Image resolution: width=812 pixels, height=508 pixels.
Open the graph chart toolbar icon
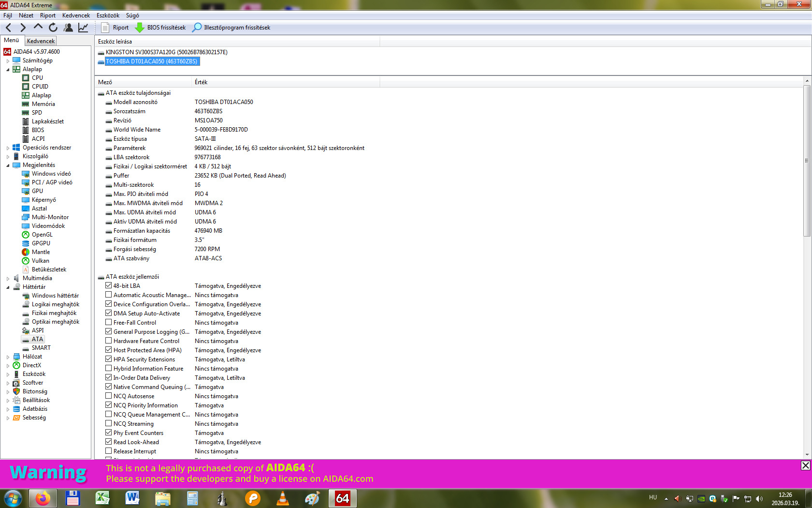(83, 28)
